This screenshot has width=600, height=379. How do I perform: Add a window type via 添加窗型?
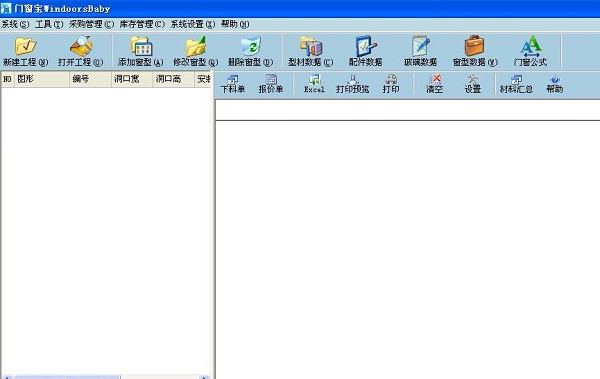click(x=140, y=51)
